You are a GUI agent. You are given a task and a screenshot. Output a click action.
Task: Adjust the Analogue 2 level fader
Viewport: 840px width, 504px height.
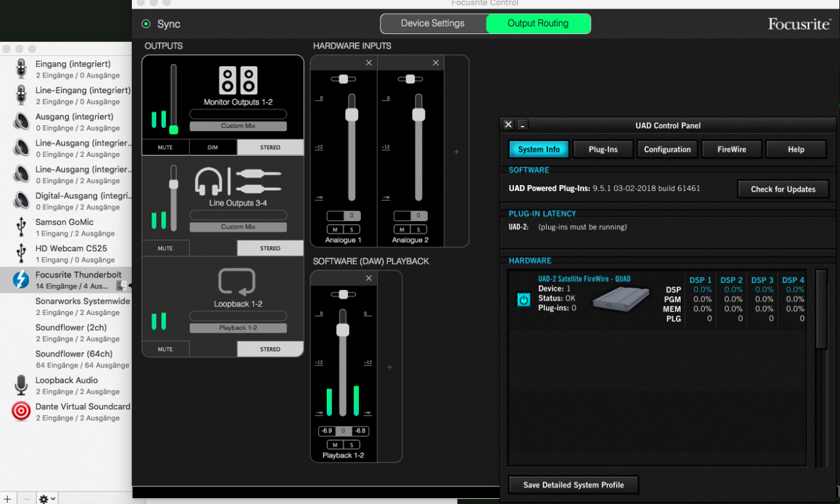pos(419,114)
